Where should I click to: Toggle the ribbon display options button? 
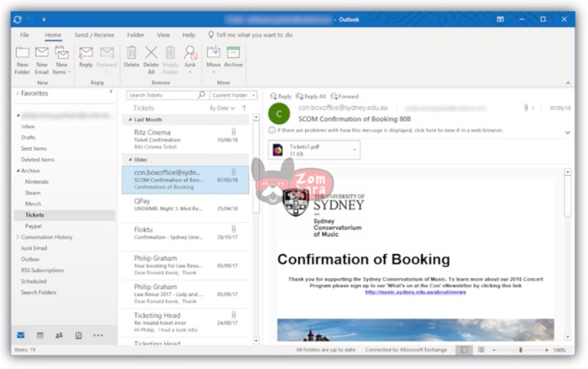pyautogui.click(x=501, y=19)
